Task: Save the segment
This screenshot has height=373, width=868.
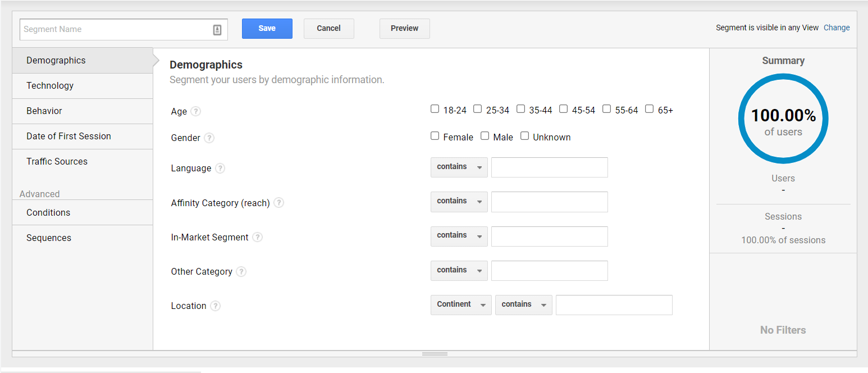Action: pos(267,28)
